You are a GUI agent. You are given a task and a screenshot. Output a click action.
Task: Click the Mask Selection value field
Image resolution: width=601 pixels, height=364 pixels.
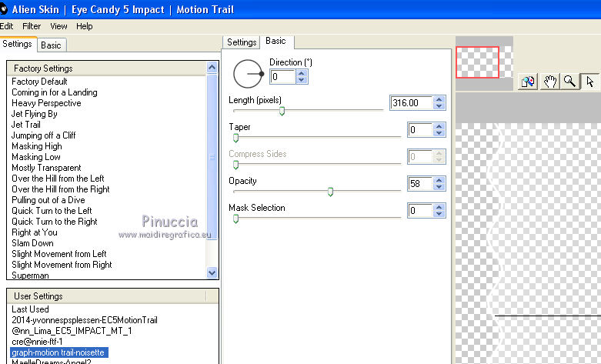pyautogui.click(x=420, y=210)
